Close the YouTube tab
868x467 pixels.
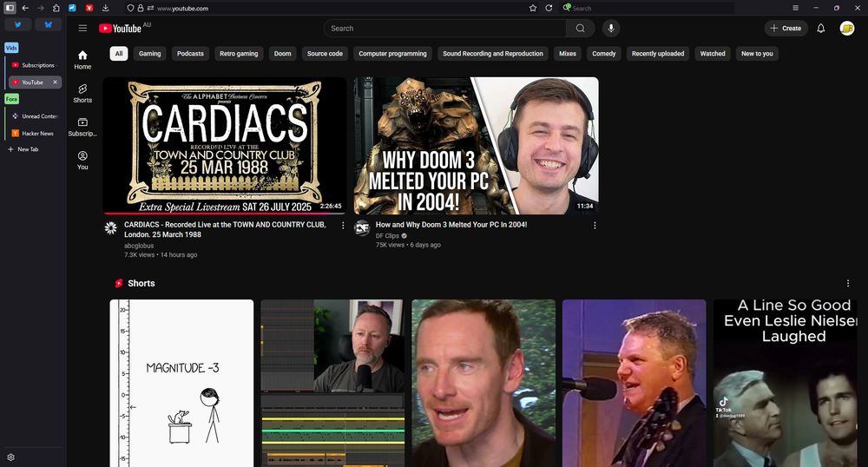click(x=55, y=82)
